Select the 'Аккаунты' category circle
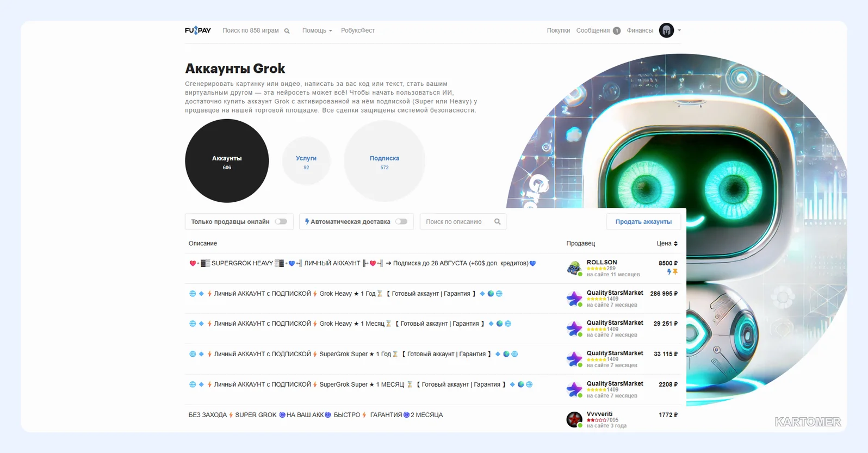 point(227,161)
